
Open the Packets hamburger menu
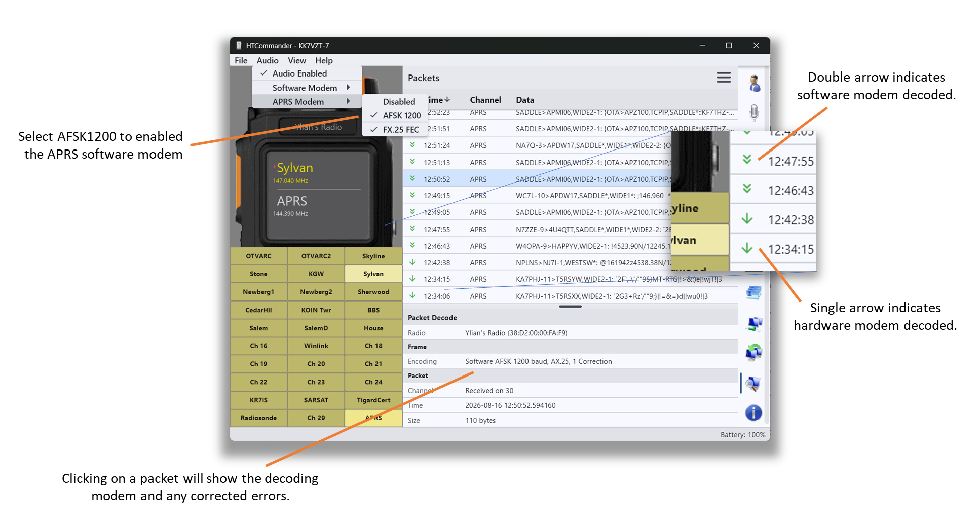click(724, 78)
